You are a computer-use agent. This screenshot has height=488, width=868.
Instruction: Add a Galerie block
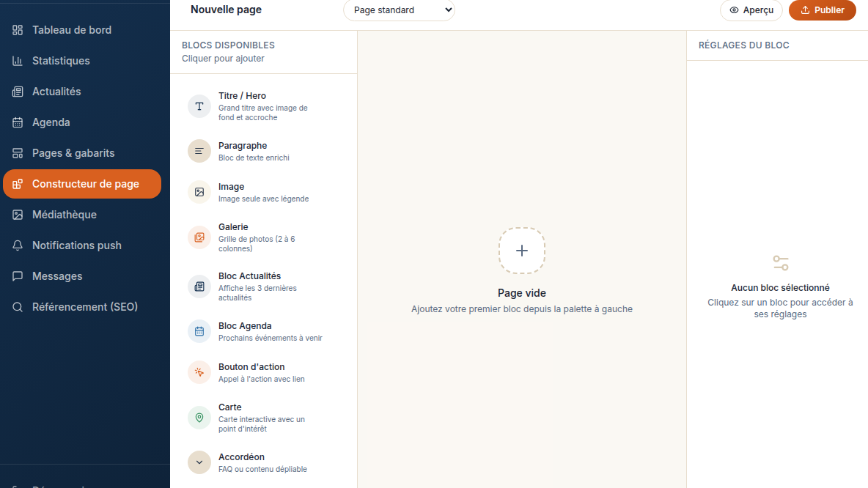(x=263, y=237)
